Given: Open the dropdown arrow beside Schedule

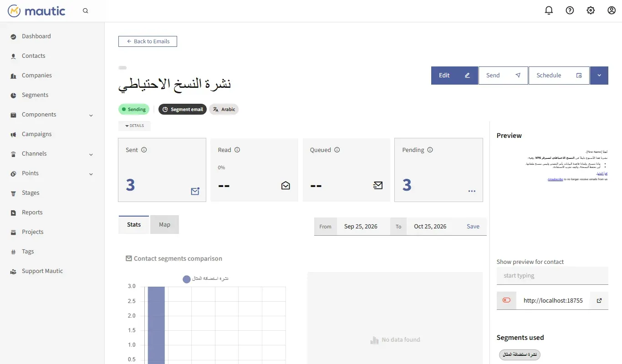Looking at the screenshot, I should (x=599, y=76).
